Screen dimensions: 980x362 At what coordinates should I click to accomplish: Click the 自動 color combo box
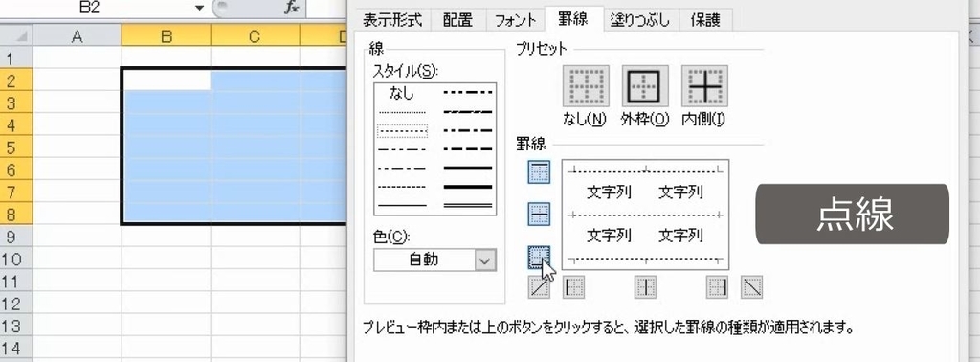click(435, 260)
